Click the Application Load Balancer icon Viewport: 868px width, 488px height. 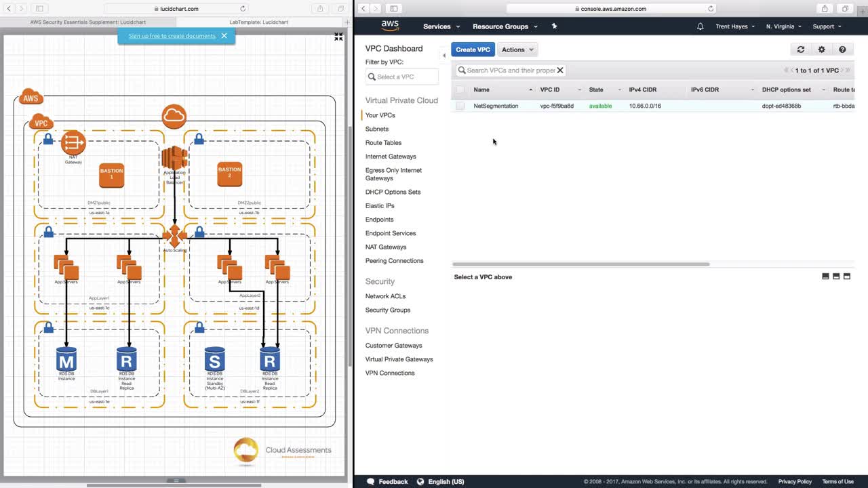(174, 158)
